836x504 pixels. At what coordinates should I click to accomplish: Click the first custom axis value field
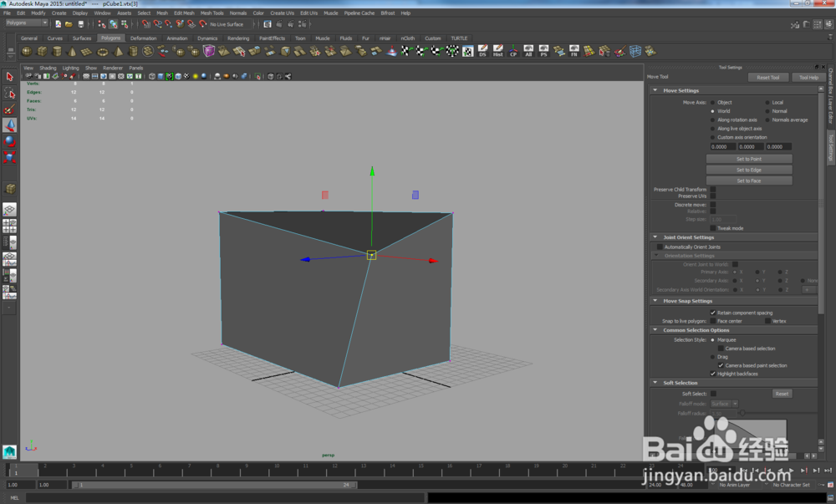pyautogui.click(x=722, y=146)
